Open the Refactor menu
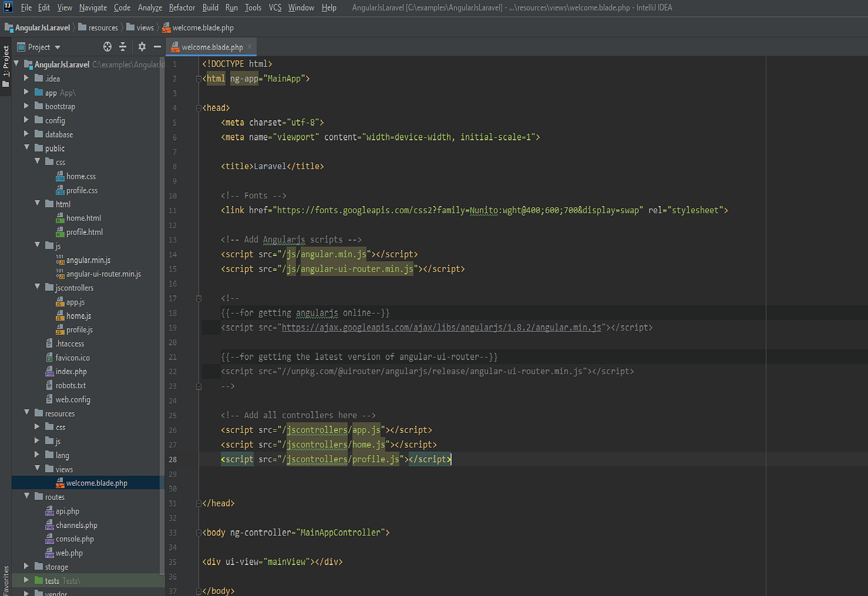 pyautogui.click(x=182, y=7)
